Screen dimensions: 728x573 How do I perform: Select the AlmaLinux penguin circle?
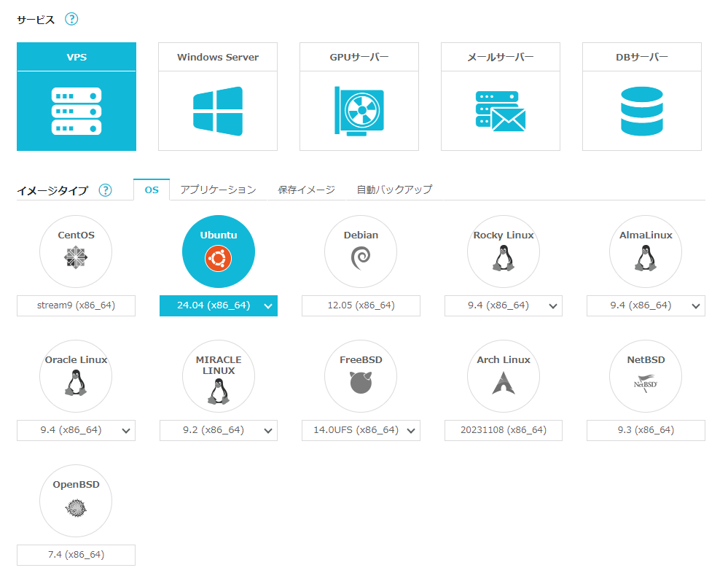click(646, 252)
